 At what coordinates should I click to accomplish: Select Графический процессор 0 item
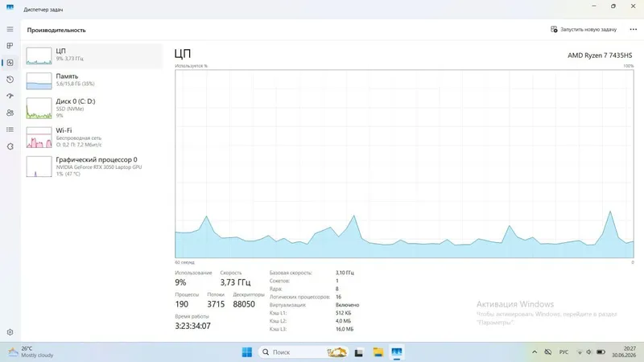(x=93, y=167)
